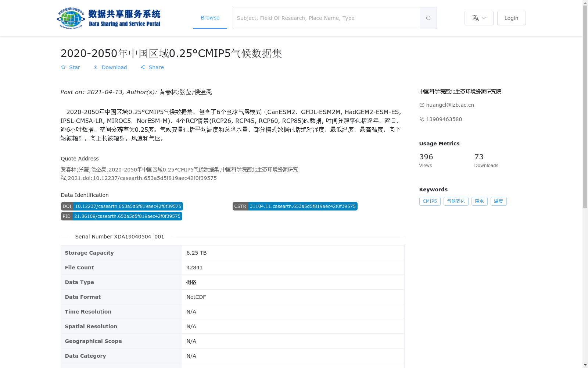Click the dataset title heading
This screenshot has width=588, height=368.
(x=171, y=53)
